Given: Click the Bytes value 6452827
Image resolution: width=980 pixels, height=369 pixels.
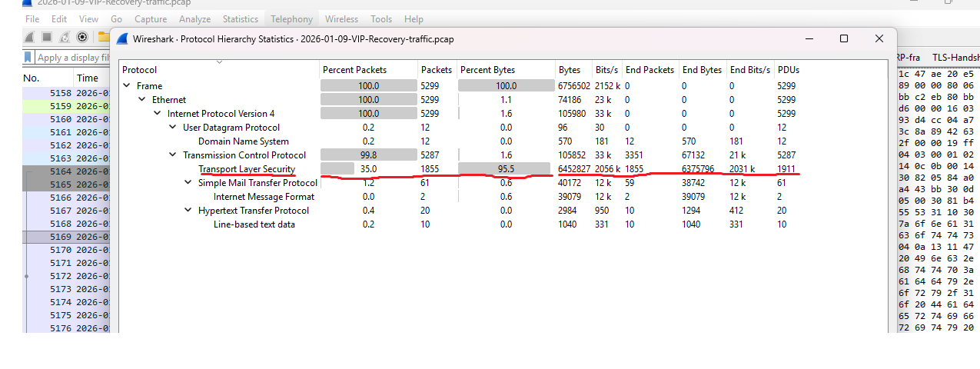Looking at the screenshot, I should coord(575,169).
